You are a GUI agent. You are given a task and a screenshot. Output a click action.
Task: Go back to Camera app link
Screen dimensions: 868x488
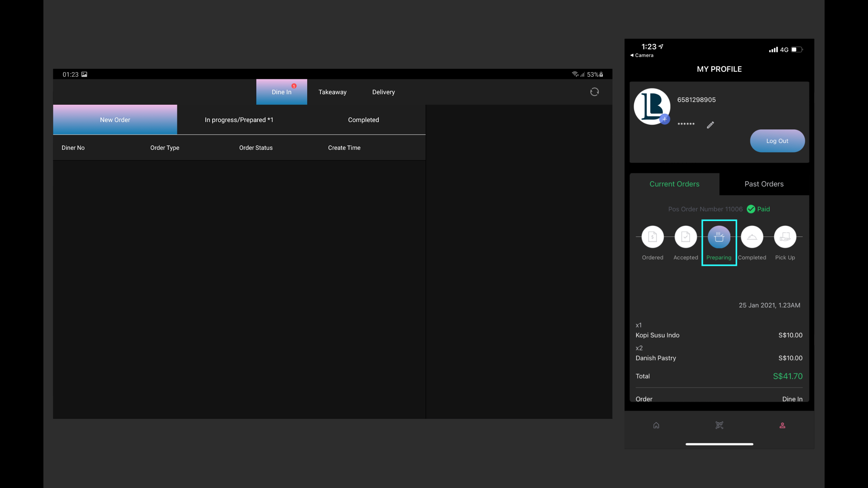tap(642, 55)
